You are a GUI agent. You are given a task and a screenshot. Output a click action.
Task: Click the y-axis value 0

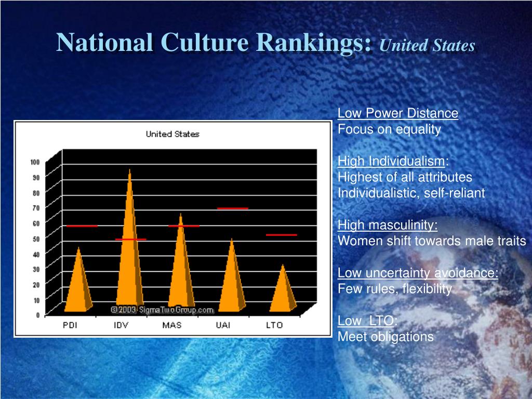38,315
